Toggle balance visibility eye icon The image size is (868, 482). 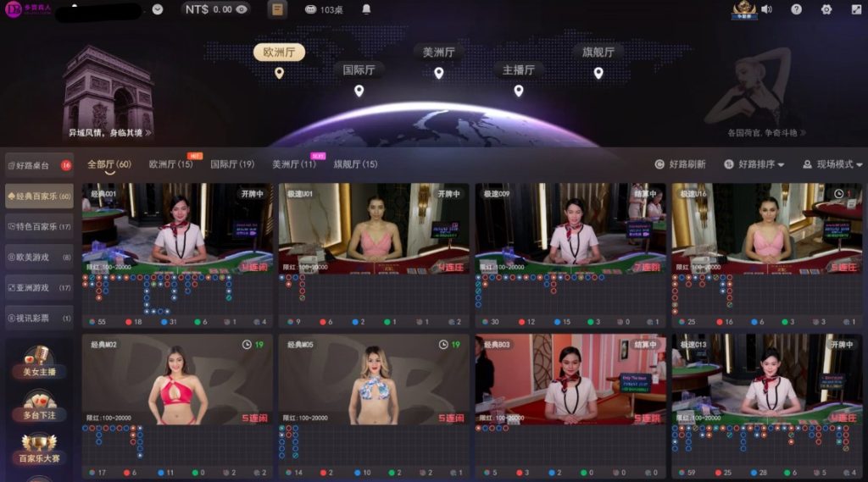click(x=242, y=9)
